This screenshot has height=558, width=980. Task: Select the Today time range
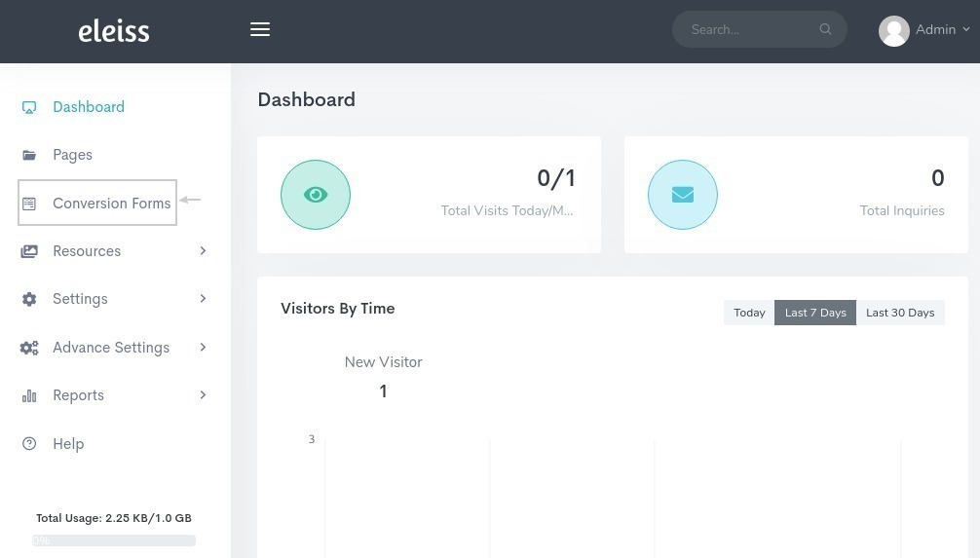coord(749,313)
